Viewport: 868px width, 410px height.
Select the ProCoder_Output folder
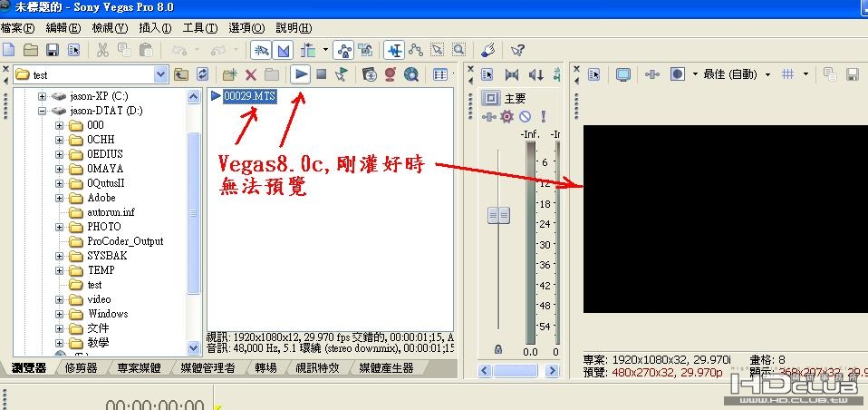(125, 241)
